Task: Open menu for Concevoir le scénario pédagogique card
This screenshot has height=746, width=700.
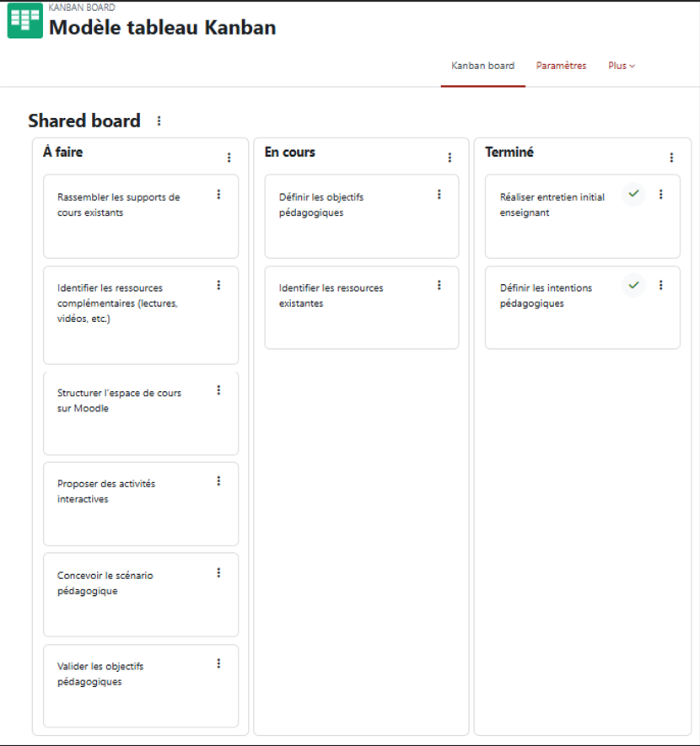Action: point(218,573)
